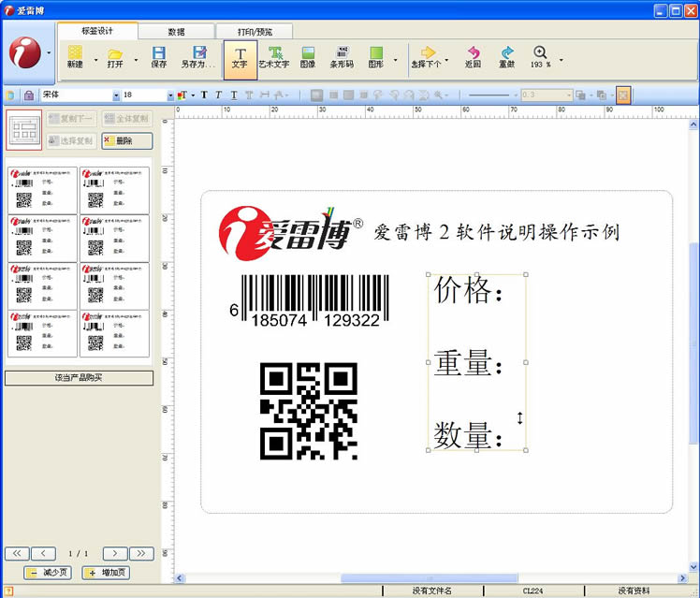Image resolution: width=700 pixels, height=598 pixels.
Task: Expand the 图形 shapes dropdown arrow
Action: click(395, 59)
